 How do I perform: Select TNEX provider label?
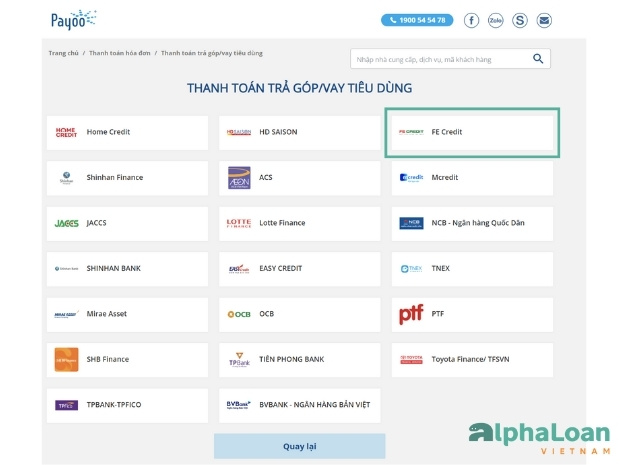(440, 268)
